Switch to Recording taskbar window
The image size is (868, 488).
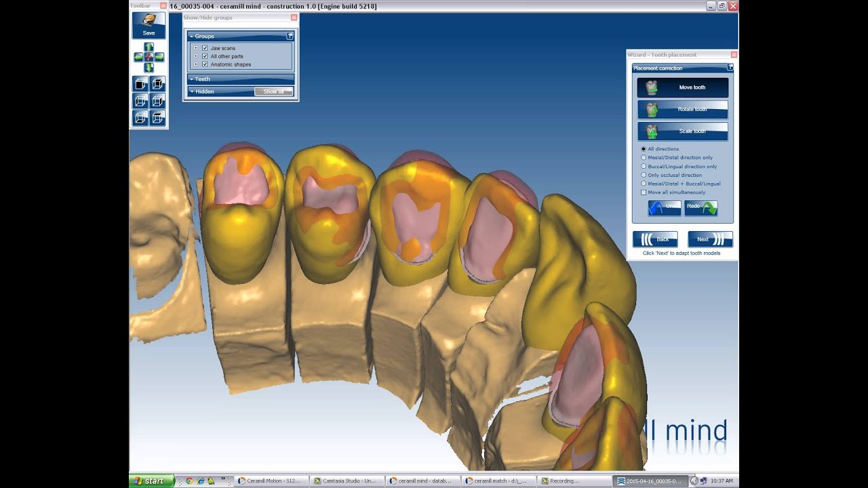pyautogui.click(x=574, y=481)
